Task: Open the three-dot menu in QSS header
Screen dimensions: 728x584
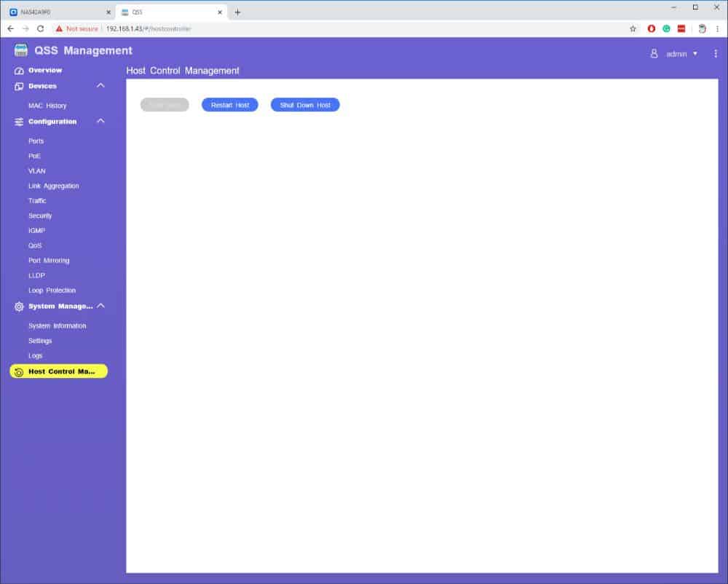Action: 716,54
